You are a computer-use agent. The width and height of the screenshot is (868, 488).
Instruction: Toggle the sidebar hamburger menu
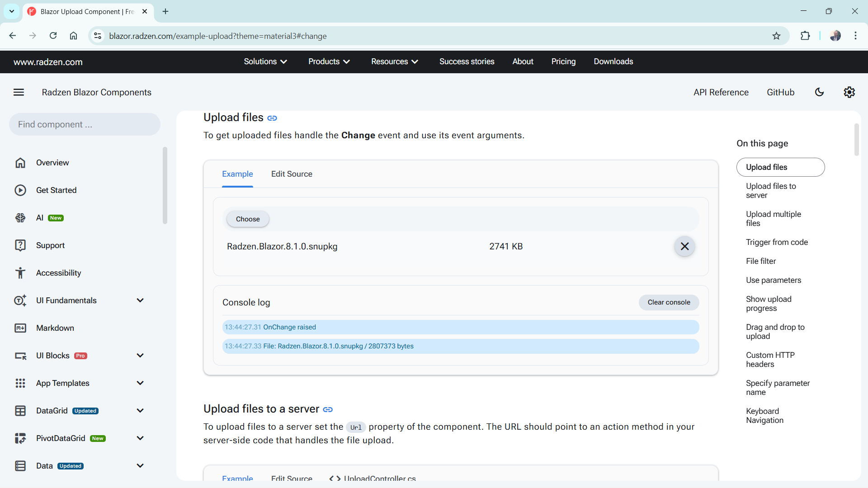tap(19, 92)
